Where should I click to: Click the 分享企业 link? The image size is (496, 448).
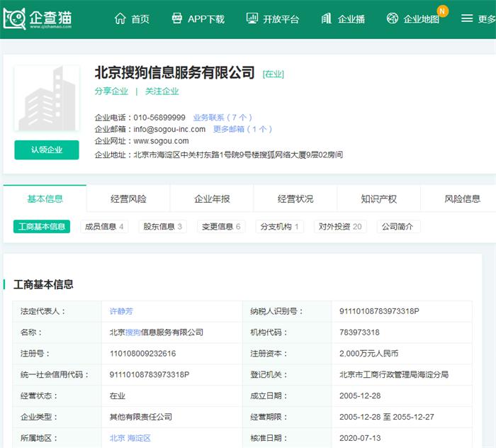tap(111, 91)
